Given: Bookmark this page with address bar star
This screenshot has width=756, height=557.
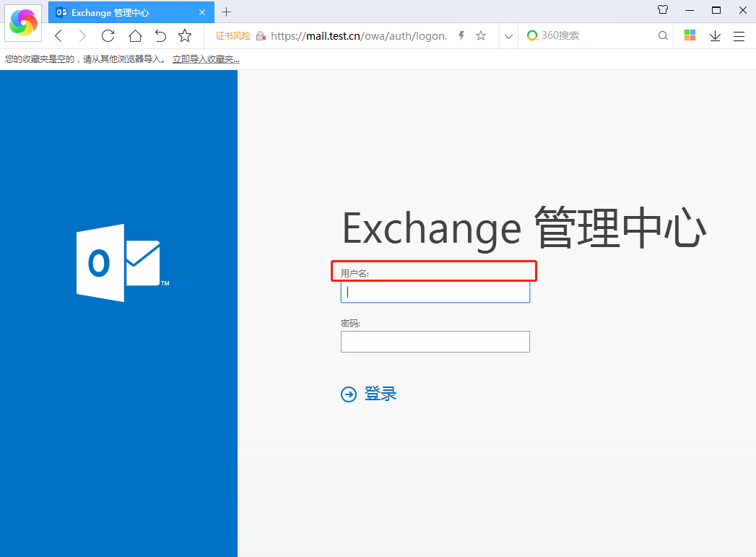Looking at the screenshot, I should click(481, 35).
